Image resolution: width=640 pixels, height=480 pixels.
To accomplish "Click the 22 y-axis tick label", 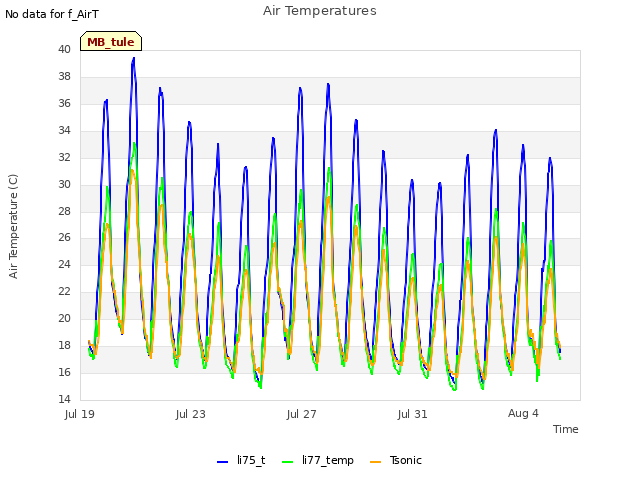I will click(64, 291).
